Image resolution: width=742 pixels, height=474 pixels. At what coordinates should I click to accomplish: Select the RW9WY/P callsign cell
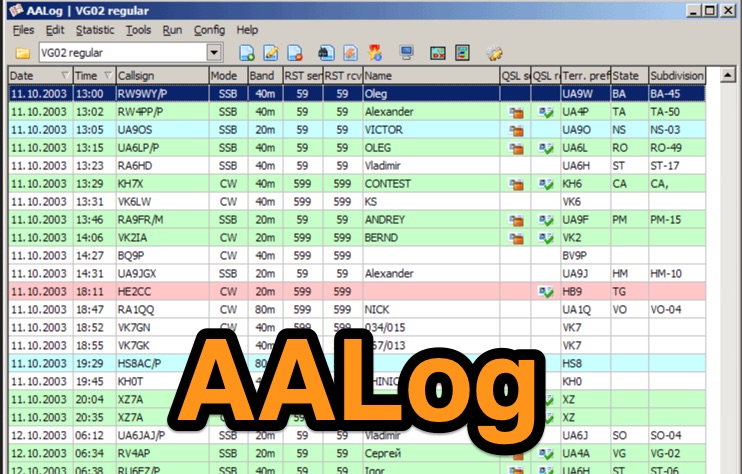pos(162,94)
